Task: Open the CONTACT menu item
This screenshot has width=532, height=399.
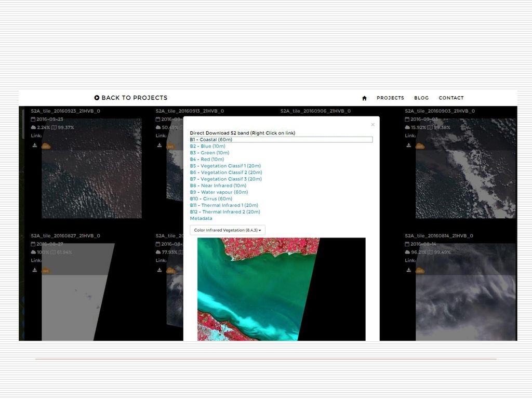Action: pos(451,98)
